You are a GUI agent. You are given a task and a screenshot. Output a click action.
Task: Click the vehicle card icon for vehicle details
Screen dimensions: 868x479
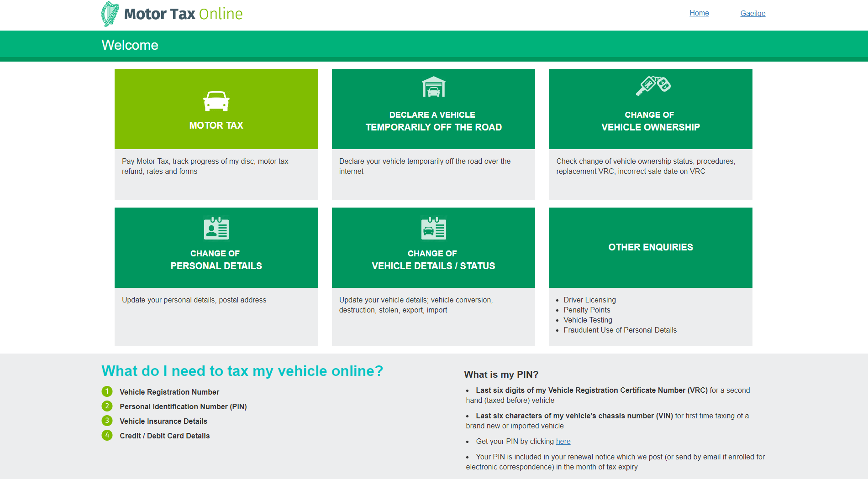pos(433,228)
